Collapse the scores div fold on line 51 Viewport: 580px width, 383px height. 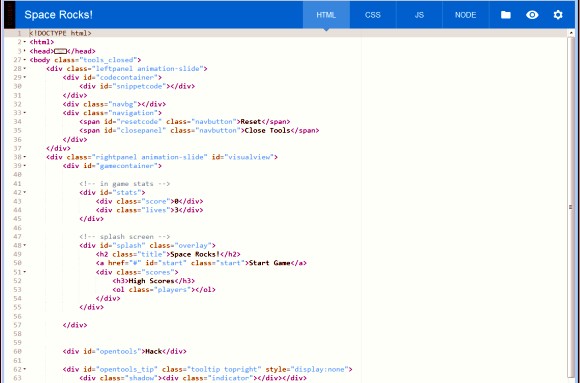point(25,272)
